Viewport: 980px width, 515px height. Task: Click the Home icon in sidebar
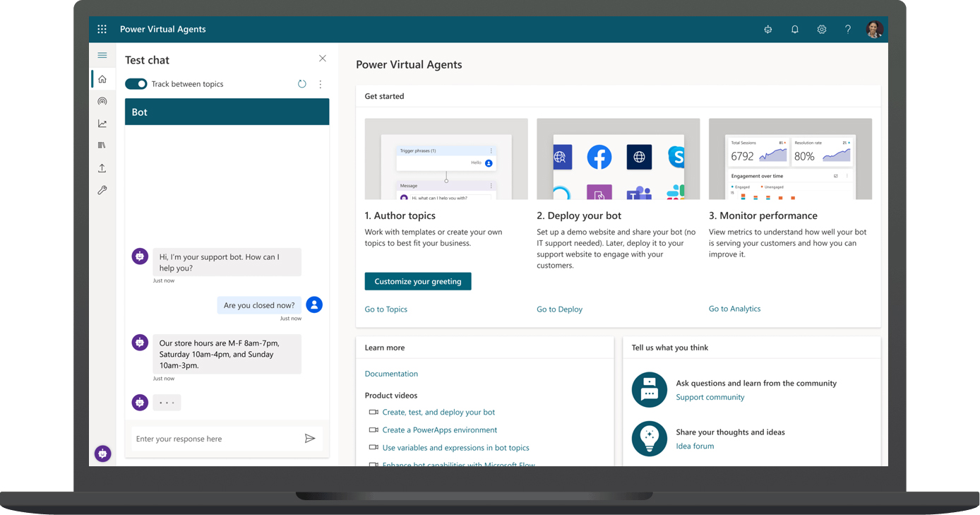[x=102, y=79]
